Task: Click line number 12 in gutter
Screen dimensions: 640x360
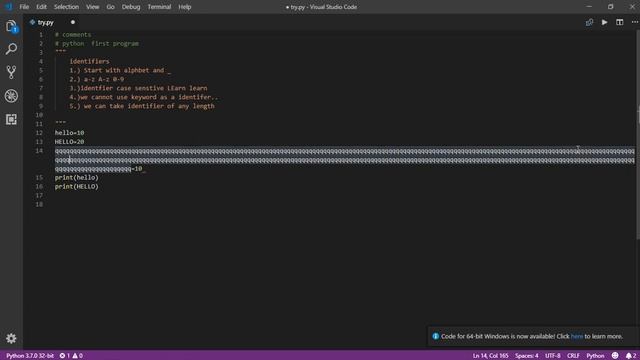Action: (x=39, y=133)
